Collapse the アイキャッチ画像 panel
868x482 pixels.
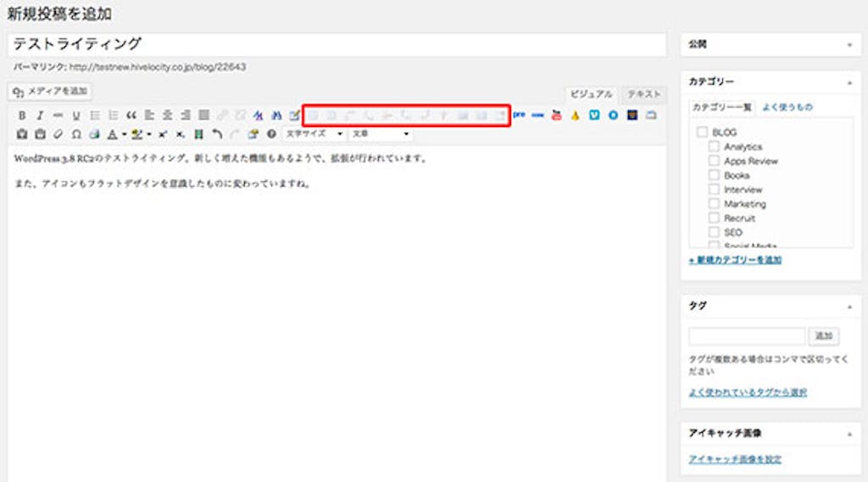click(x=849, y=435)
